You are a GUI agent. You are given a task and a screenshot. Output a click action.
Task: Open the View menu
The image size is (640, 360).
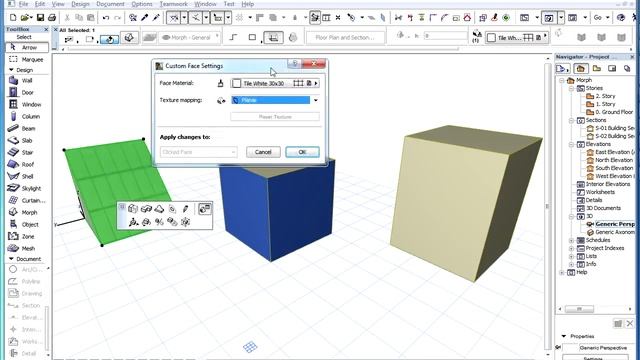click(x=58, y=4)
